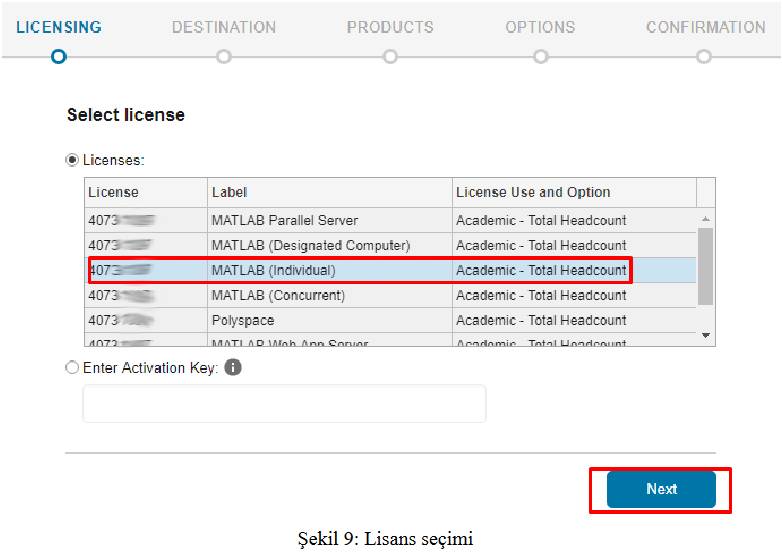Click the Next button
This screenshot has height=558, width=782.
click(661, 489)
